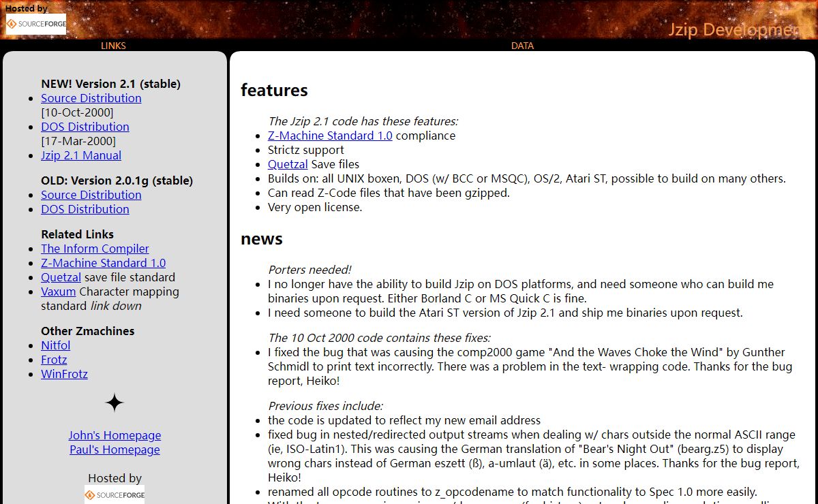Open DOS Distribution under NEW Version 2.1

coord(85,127)
